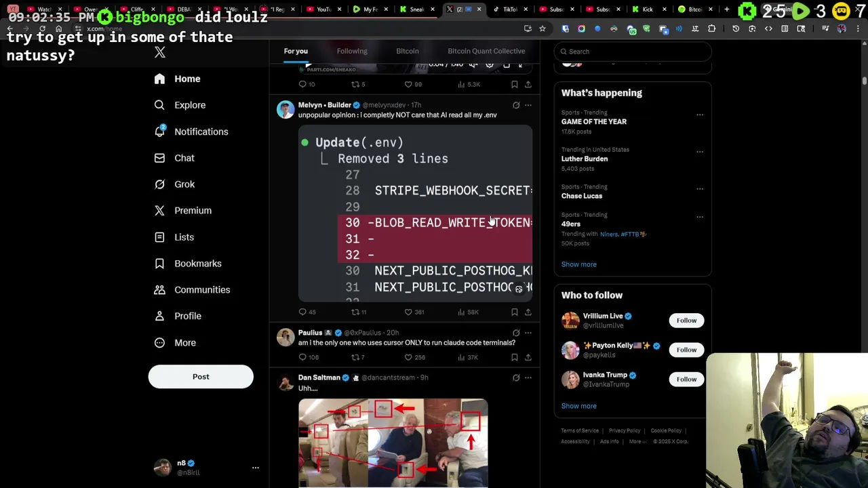Switch to the Bitcoin tab
This screenshot has width=868, height=488.
point(408,51)
